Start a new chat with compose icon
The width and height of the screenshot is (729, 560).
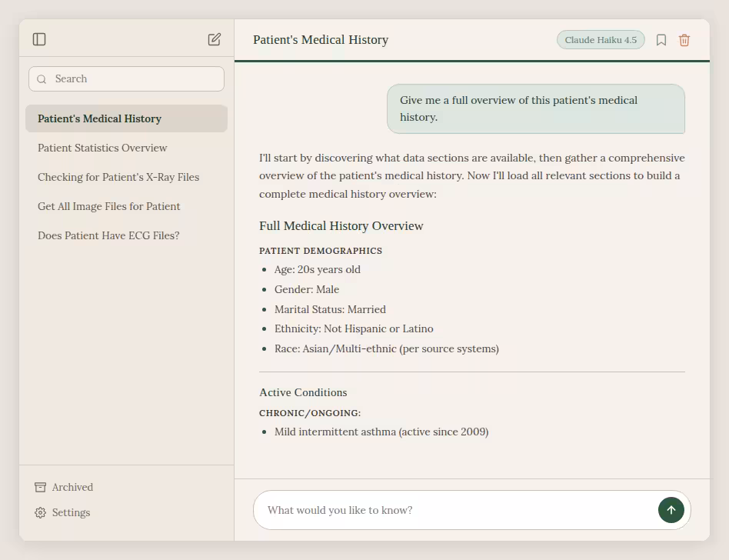pos(214,39)
